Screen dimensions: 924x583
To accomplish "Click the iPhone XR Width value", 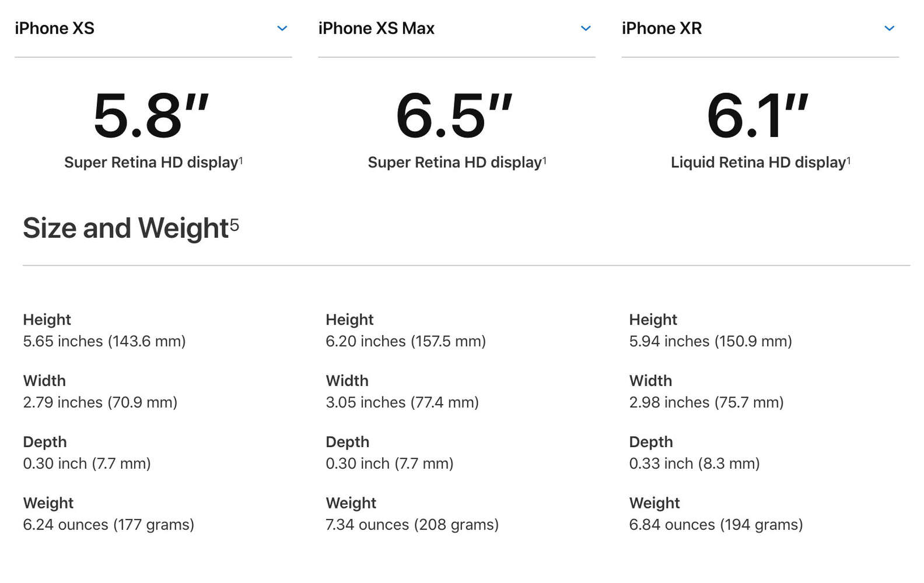I will click(x=706, y=402).
